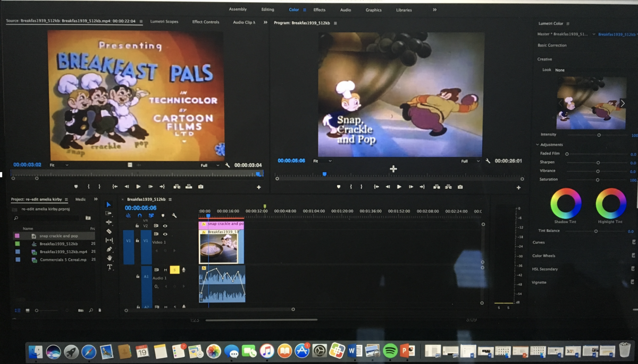The width and height of the screenshot is (638, 364).
Task: Select the Pen tool
Action: [x=109, y=249]
